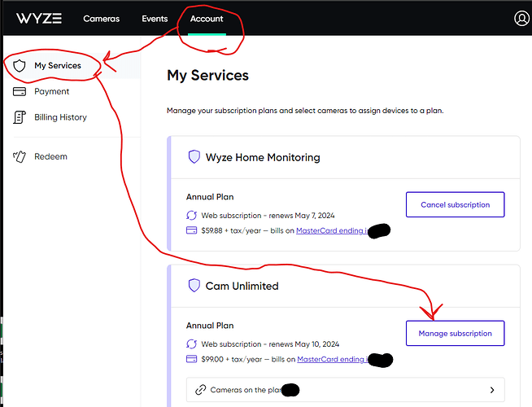Click the link icon in Cameras on the plan
532x407 pixels.
coord(201,390)
